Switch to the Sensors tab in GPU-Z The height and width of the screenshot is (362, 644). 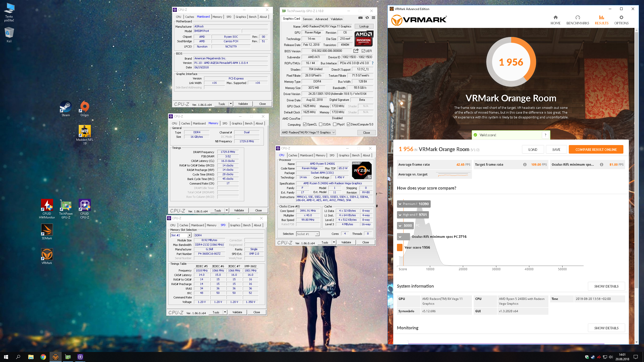click(307, 19)
